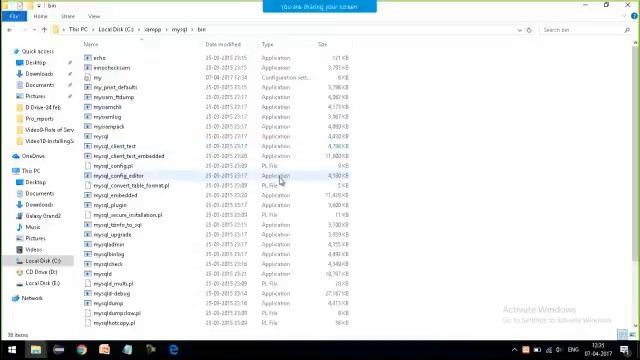
Task: Launch Google Chrome from taskbar
Action: (x=82, y=350)
